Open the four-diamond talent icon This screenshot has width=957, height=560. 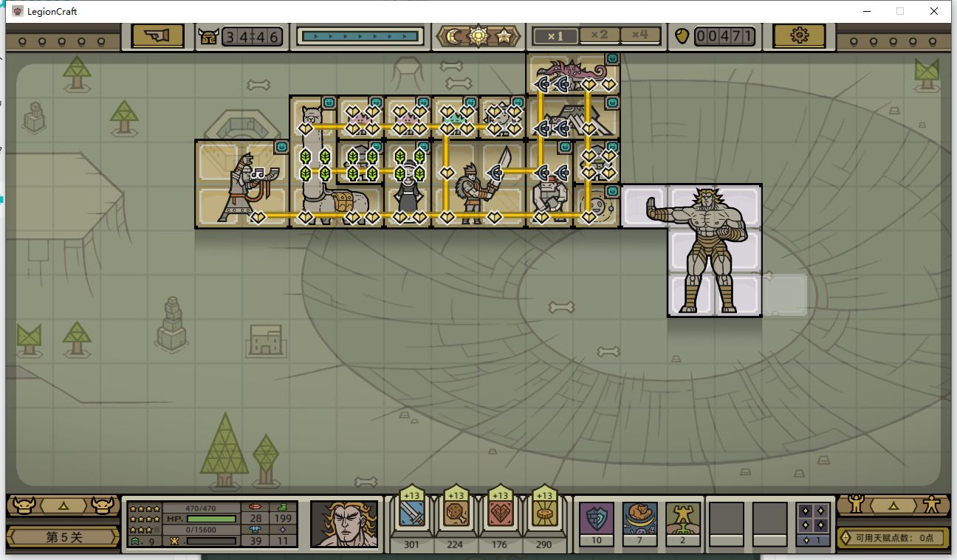[x=813, y=518]
